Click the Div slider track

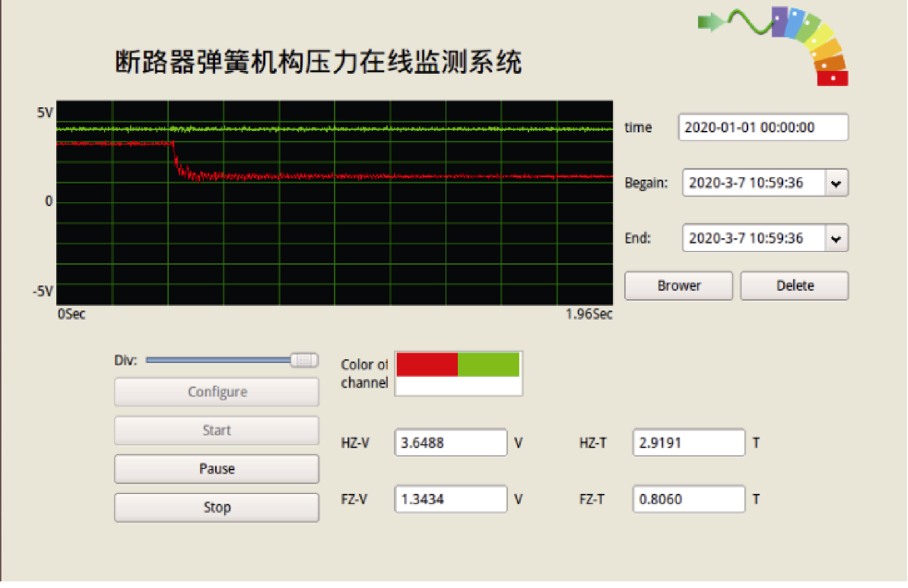pyautogui.click(x=218, y=360)
